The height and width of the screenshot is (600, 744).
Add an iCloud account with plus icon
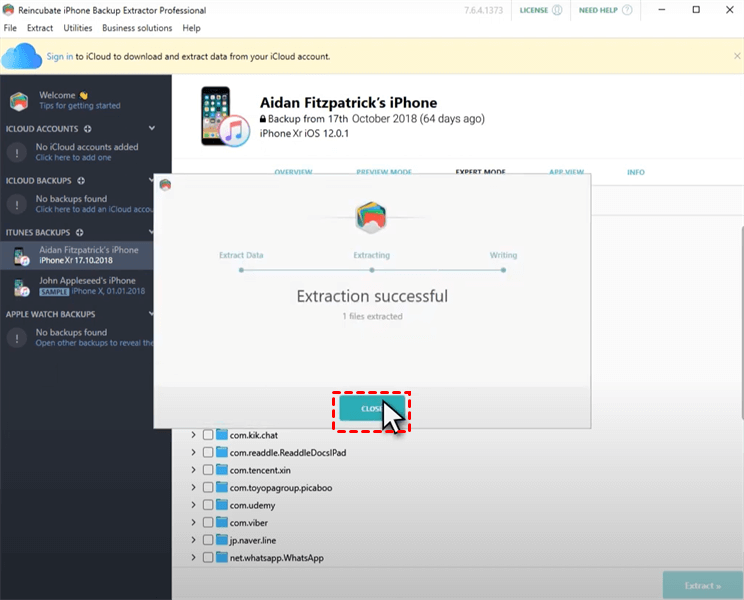pyautogui.click(x=87, y=129)
